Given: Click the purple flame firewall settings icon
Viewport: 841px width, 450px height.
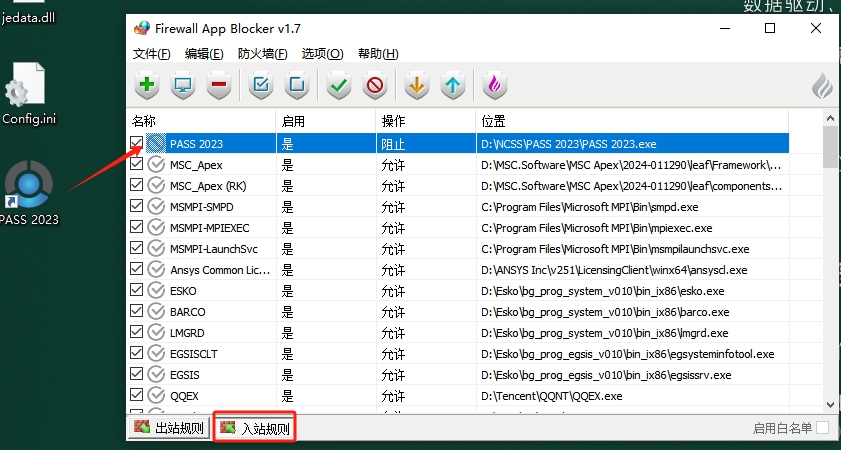Looking at the screenshot, I should coord(495,85).
